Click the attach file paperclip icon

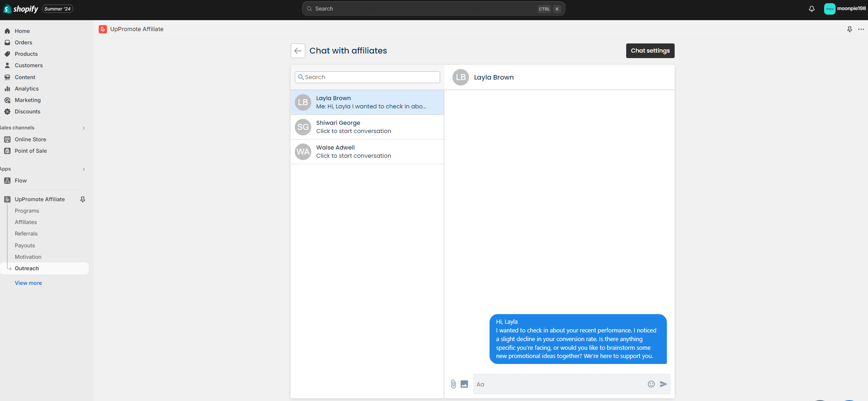(x=453, y=384)
